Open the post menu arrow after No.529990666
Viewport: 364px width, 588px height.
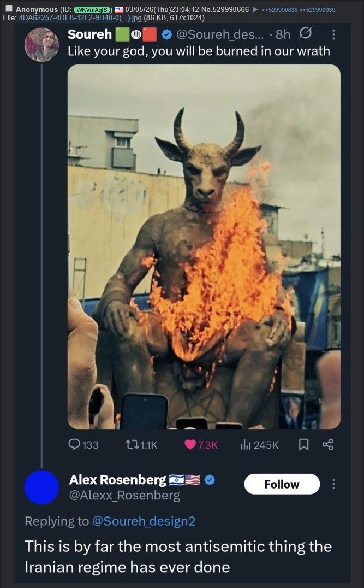click(x=255, y=9)
